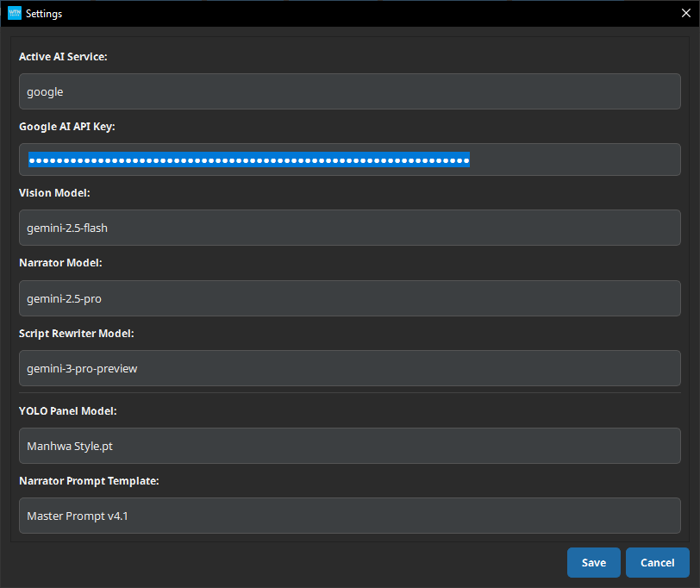Screen dimensions: 700x588
Task: Click the Google AI API Key field
Action: [x=349, y=160]
